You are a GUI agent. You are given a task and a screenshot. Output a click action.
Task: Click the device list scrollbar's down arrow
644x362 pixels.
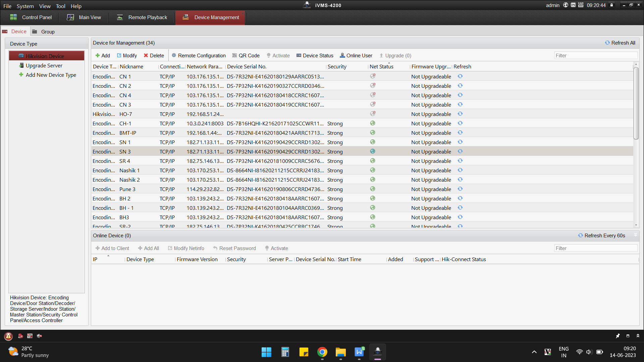(x=636, y=225)
